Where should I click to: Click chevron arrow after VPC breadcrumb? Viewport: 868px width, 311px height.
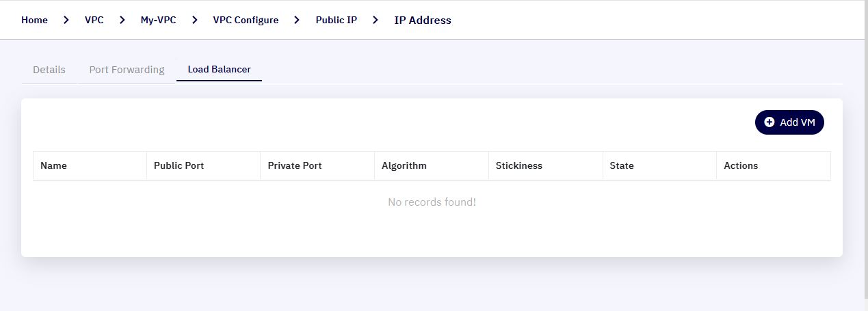122,20
